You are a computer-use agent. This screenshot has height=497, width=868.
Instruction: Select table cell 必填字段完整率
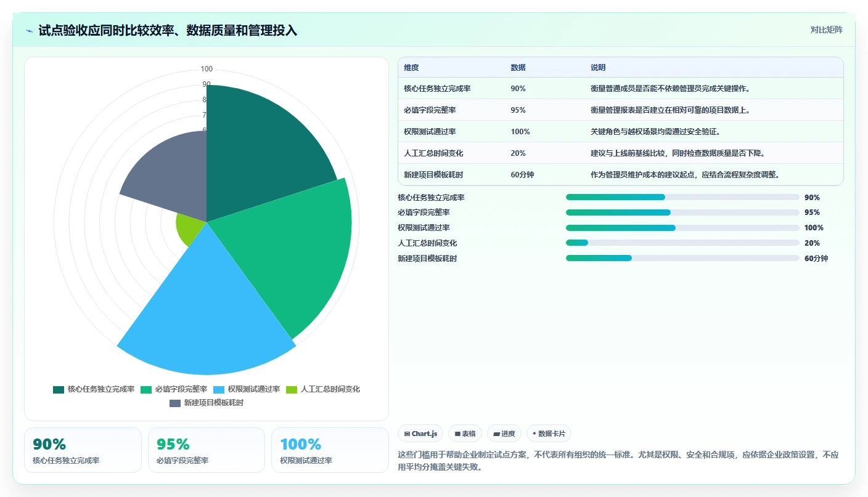(430, 110)
